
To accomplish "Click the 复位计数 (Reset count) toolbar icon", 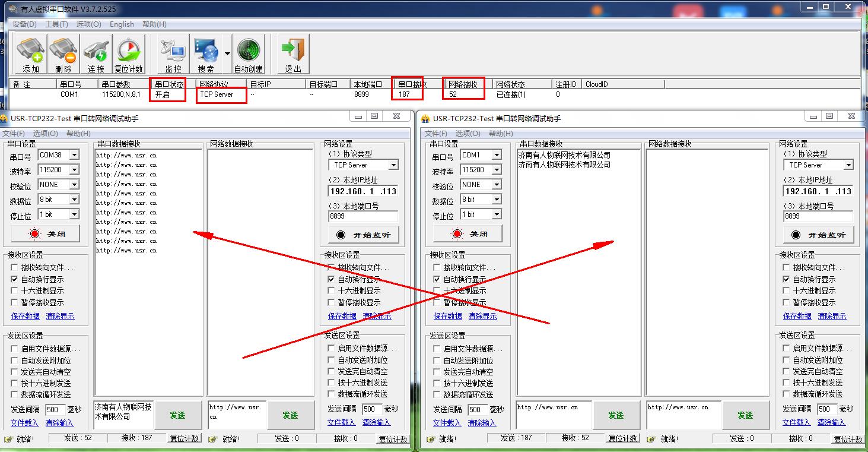I will pos(129,55).
